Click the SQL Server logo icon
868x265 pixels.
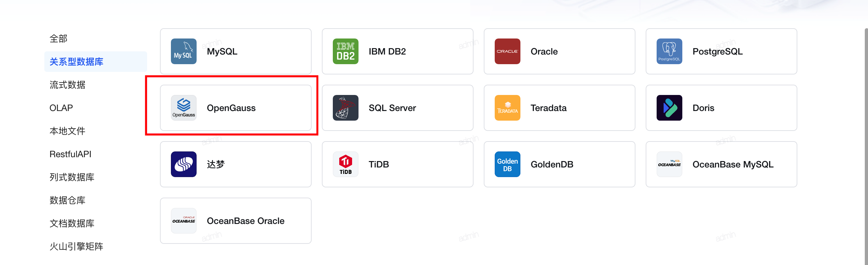(345, 108)
